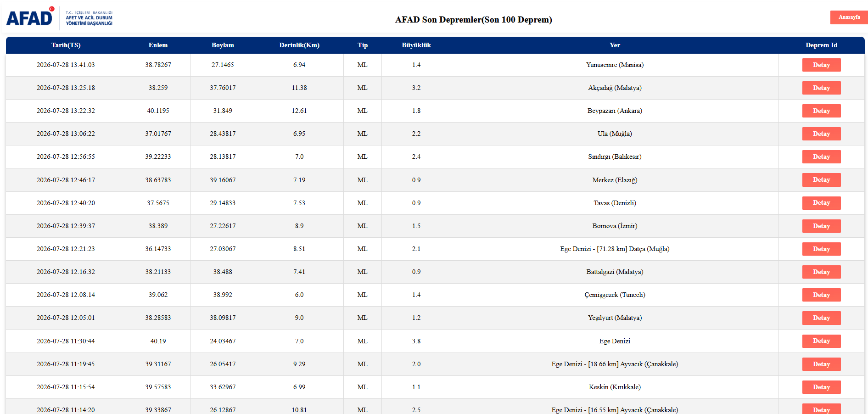868x414 pixels.
Task: View Detay for Tavas (Denizli) earthquake
Action: pos(821,203)
